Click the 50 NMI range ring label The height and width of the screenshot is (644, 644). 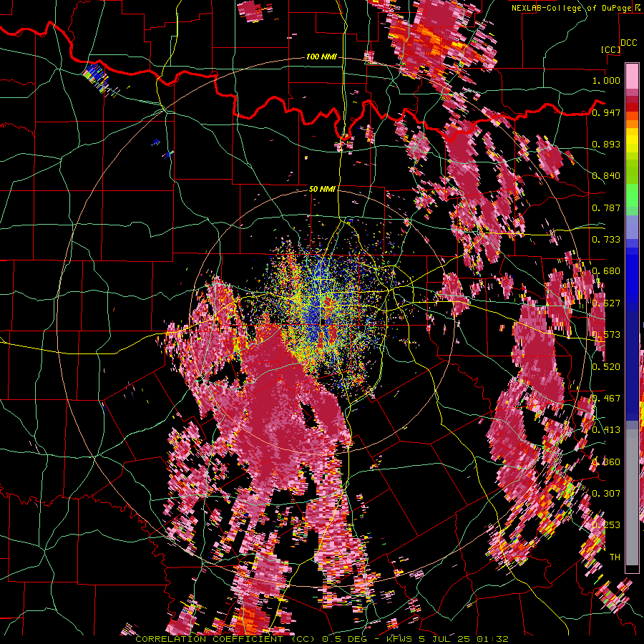[322, 190]
